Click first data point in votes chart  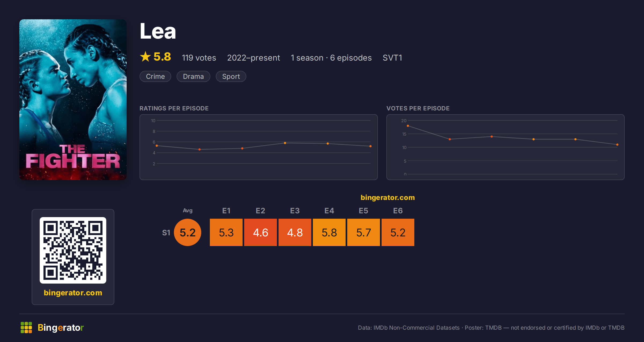point(408,126)
